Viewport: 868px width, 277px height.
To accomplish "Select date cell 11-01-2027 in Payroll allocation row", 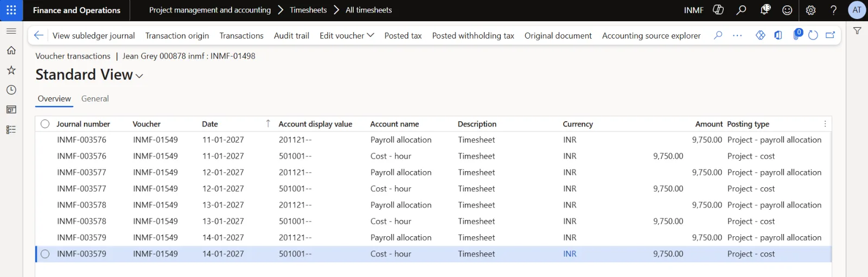I will [223, 140].
